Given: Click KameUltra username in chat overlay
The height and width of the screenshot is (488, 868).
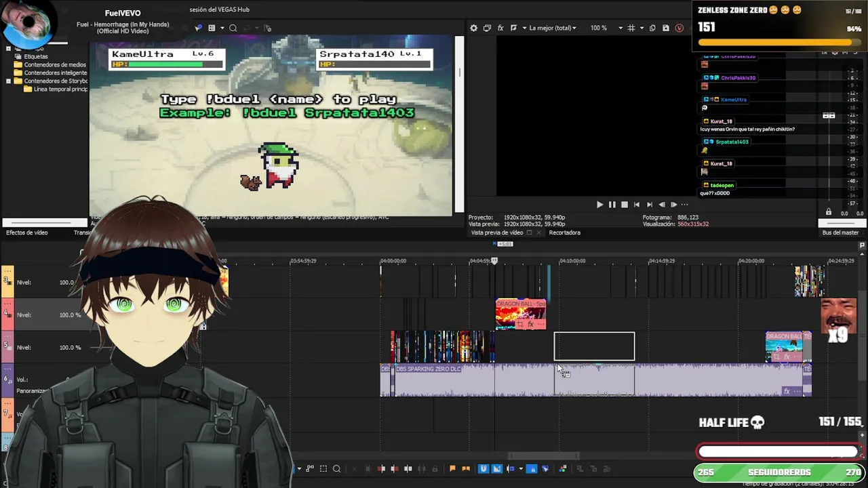Looking at the screenshot, I should point(733,100).
